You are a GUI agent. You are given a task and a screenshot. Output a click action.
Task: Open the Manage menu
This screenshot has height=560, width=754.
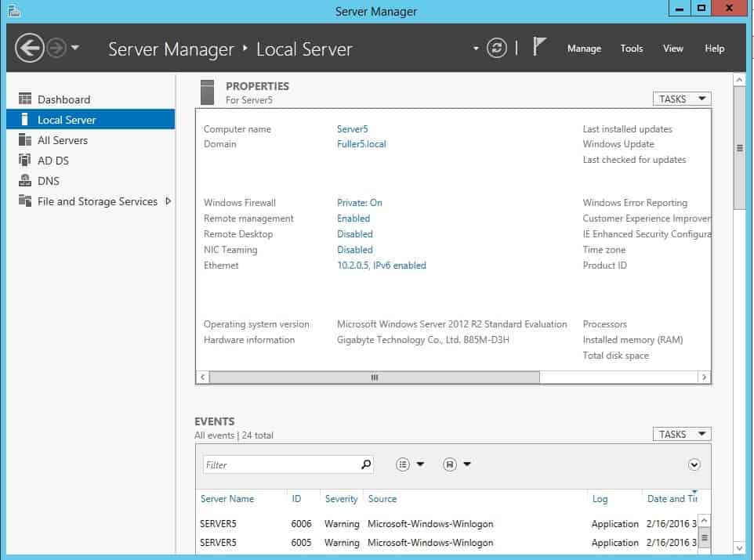click(584, 49)
